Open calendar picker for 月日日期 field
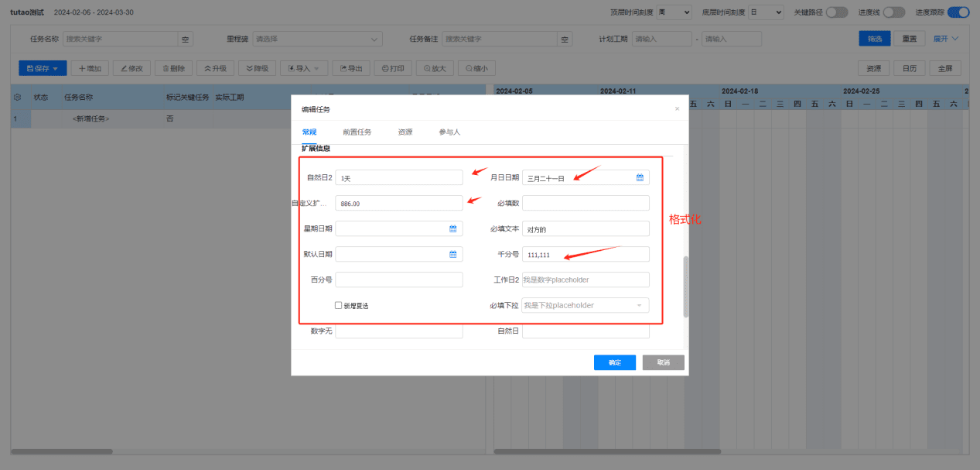The image size is (980, 470). (x=640, y=177)
